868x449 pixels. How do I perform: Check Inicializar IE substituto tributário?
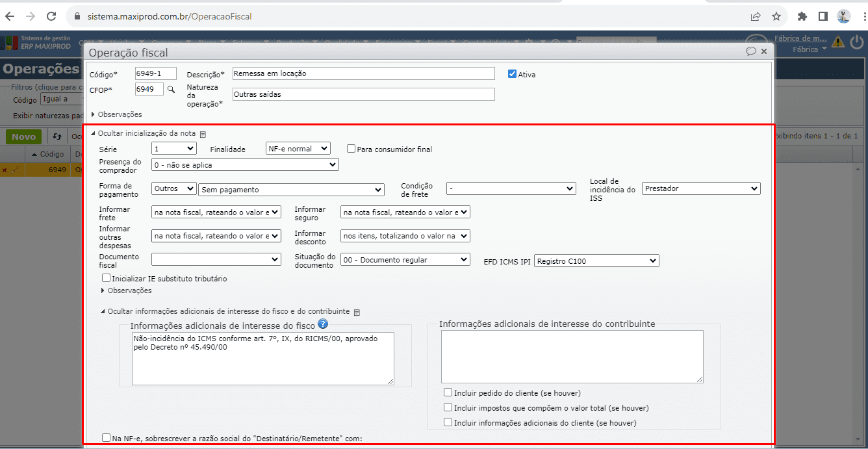pyautogui.click(x=107, y=278)
